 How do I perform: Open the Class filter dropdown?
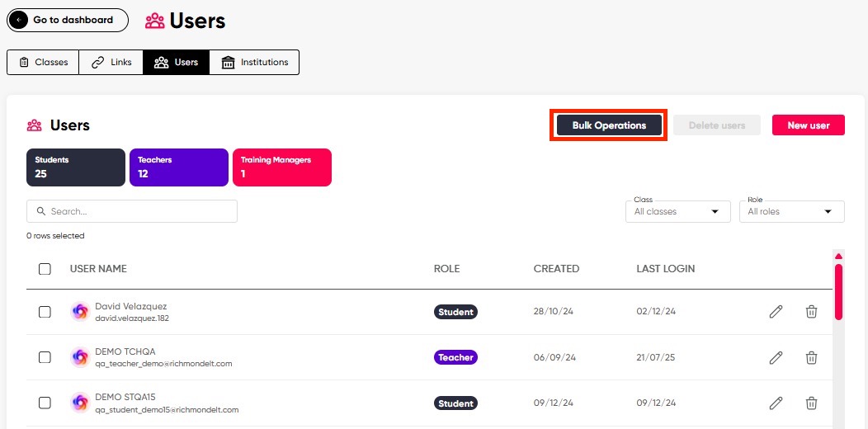677,212
